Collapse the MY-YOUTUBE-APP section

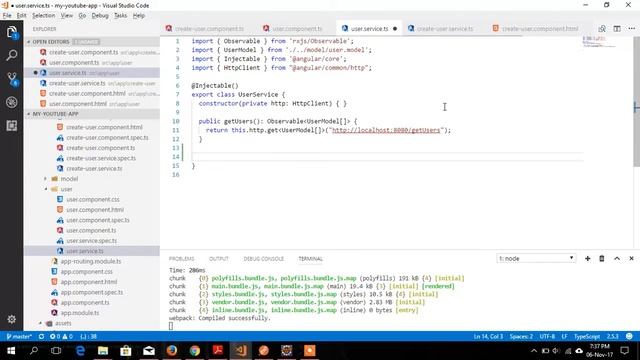(55, 114)
